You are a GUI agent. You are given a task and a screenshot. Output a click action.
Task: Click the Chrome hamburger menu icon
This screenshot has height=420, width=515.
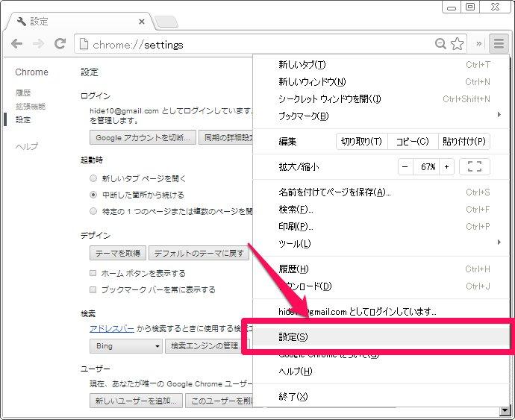(498, 44)
